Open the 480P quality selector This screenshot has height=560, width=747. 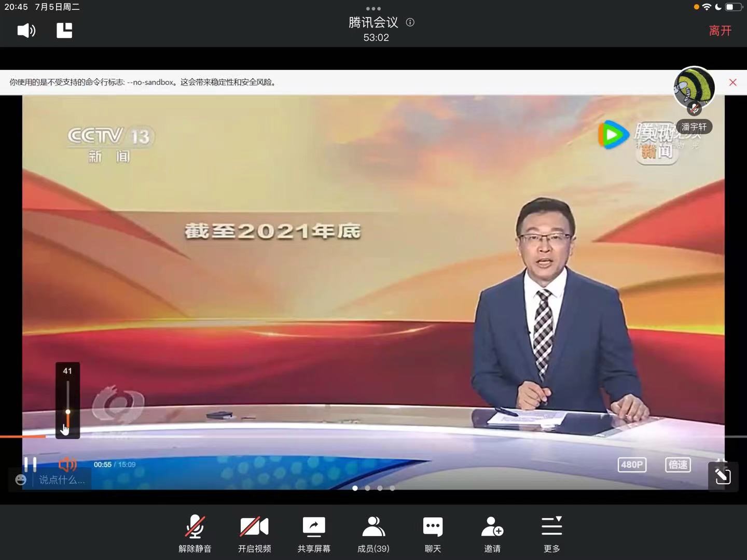(x=632, y=465)
